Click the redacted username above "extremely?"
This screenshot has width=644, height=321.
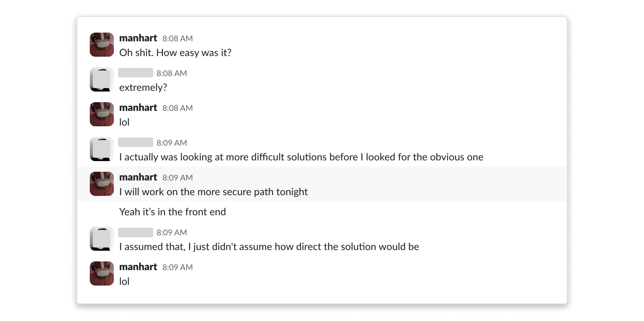[x=135, y=73]
